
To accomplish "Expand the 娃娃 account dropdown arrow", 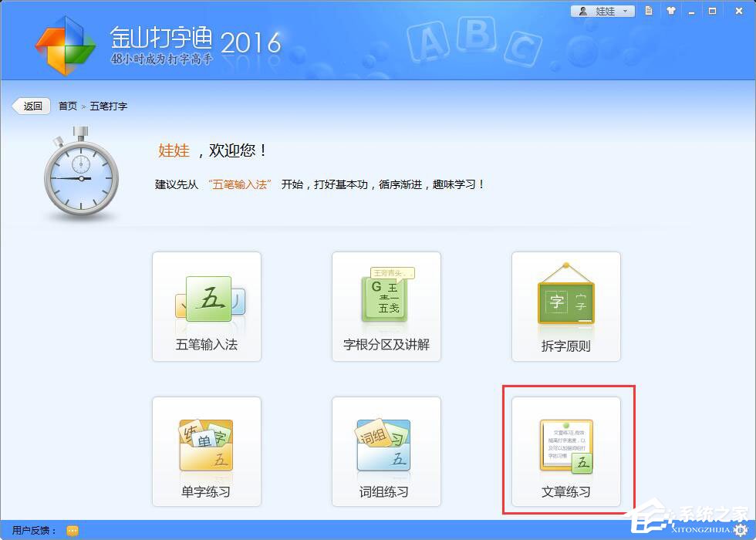I will (625, 11).
